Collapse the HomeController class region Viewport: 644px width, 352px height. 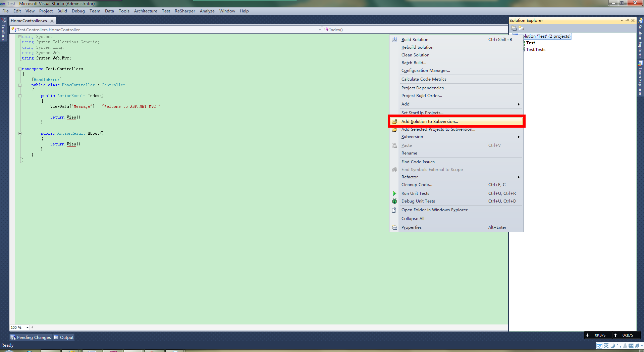[20, 85]
